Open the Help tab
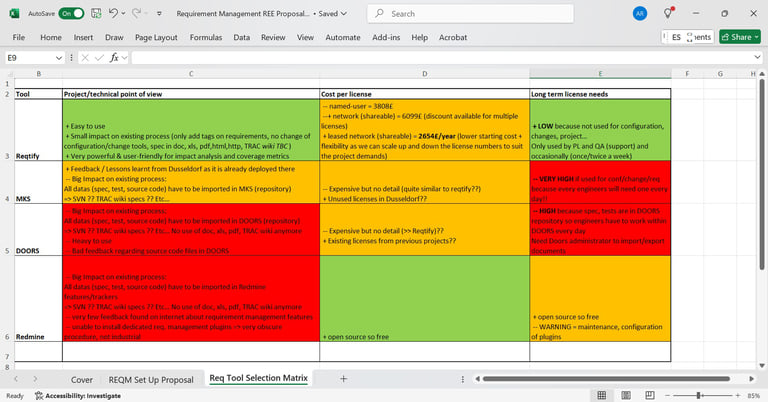The height and width of the screenshot is (402, 768). click(419, 37)
